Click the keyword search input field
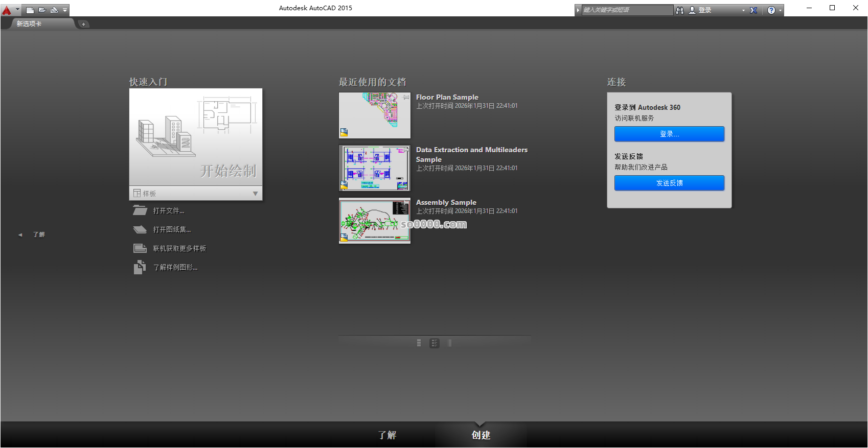 [x=627, y=10]
